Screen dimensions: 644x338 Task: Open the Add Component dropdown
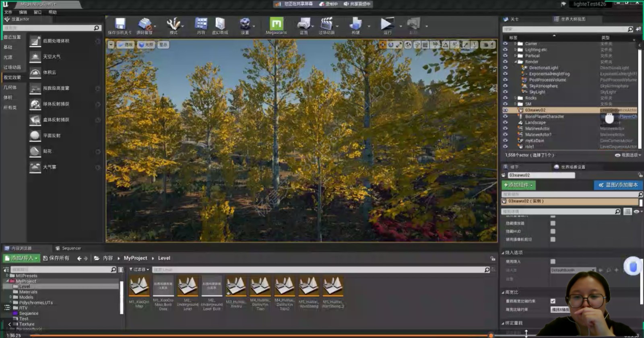518,185
